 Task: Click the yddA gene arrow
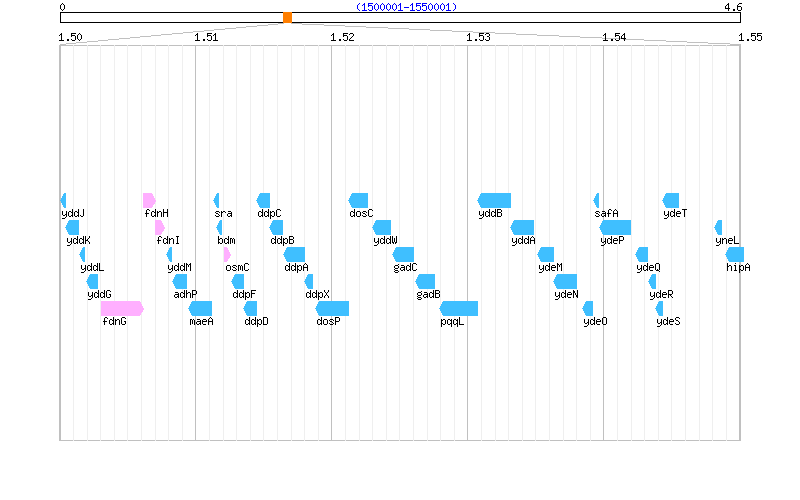522,227
